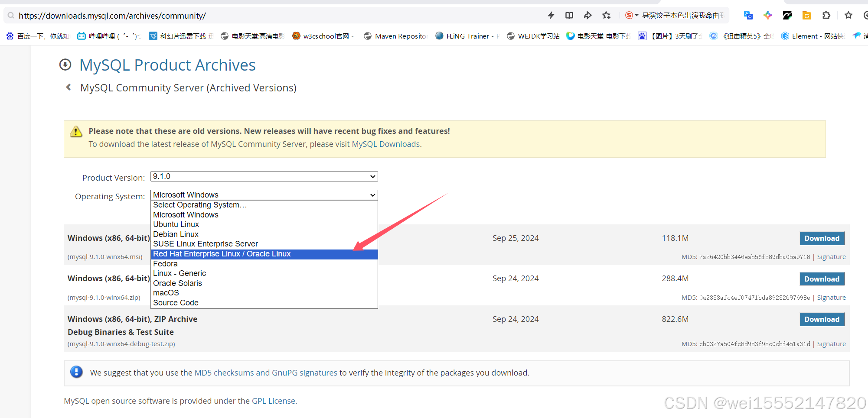
Task: Download the 118.1M MSI installer
Action: (x=822, y=238)
